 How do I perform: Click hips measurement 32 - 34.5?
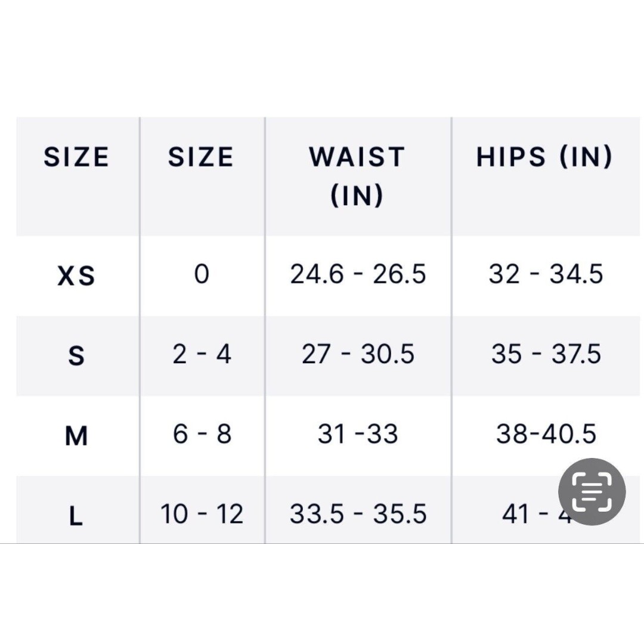pos(546,274)
